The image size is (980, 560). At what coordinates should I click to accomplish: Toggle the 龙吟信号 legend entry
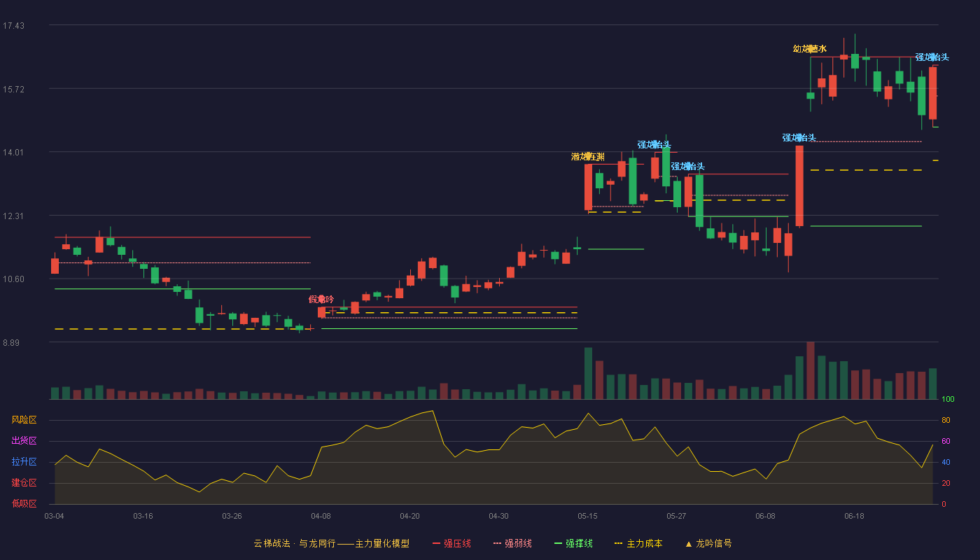[x=708, y=543]
